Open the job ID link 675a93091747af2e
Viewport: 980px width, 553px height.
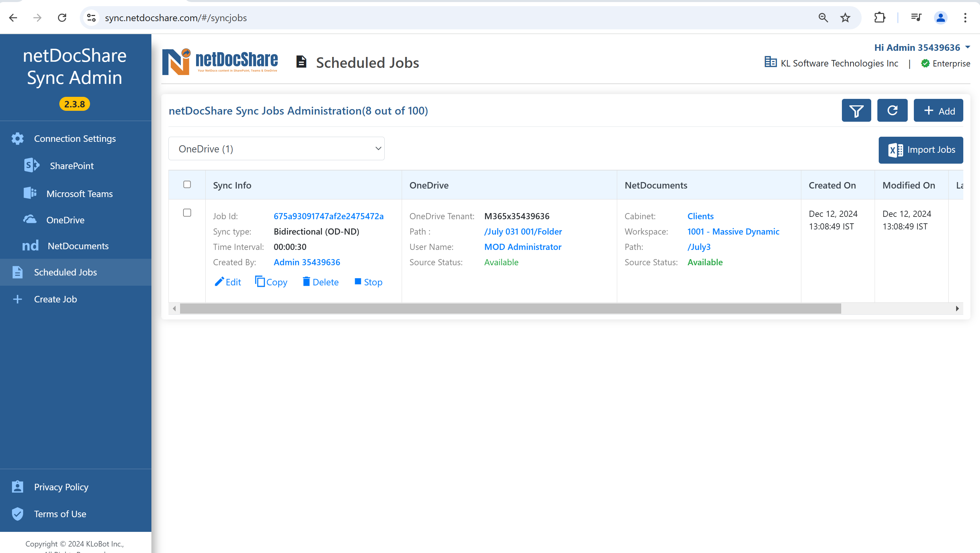click(328, 215)
